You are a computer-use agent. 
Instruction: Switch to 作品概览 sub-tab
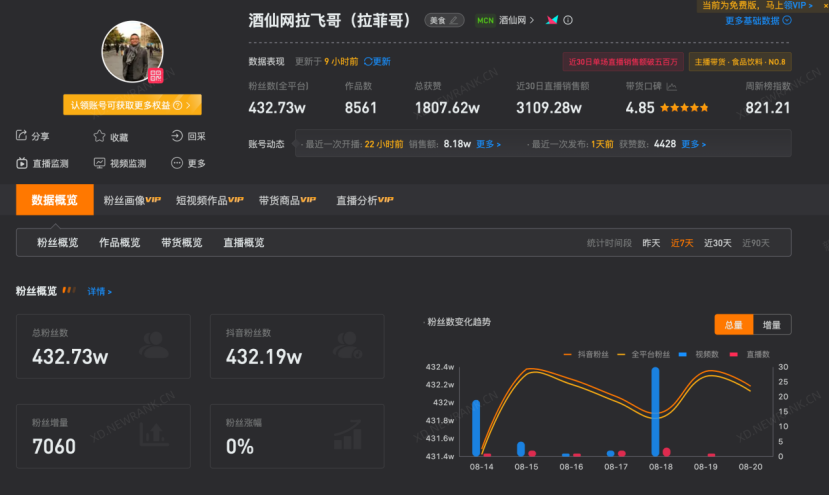coord(119,243)
